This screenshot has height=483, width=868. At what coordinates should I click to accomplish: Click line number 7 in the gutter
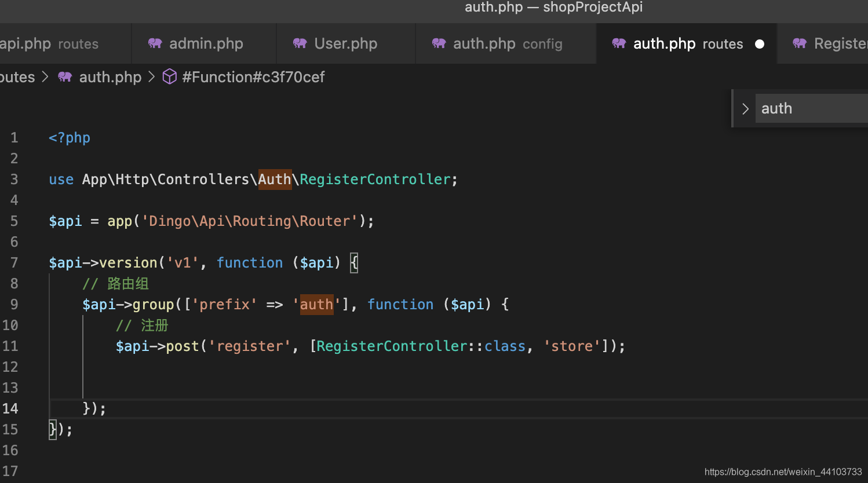tap(14, 263)
